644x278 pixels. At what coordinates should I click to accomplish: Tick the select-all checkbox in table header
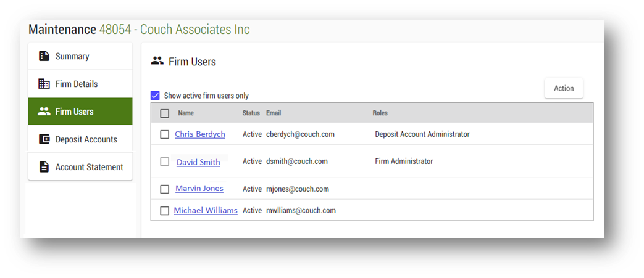(x=165, y=113)
